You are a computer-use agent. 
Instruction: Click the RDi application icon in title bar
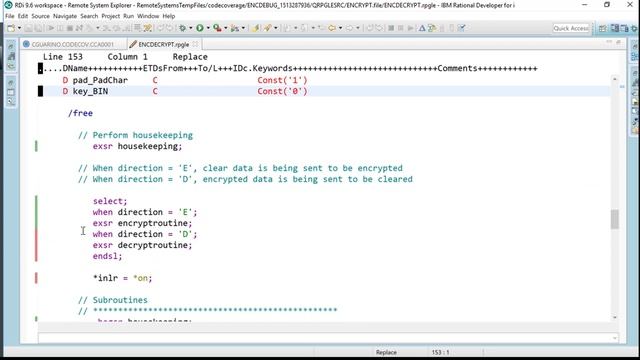[8, 5]
